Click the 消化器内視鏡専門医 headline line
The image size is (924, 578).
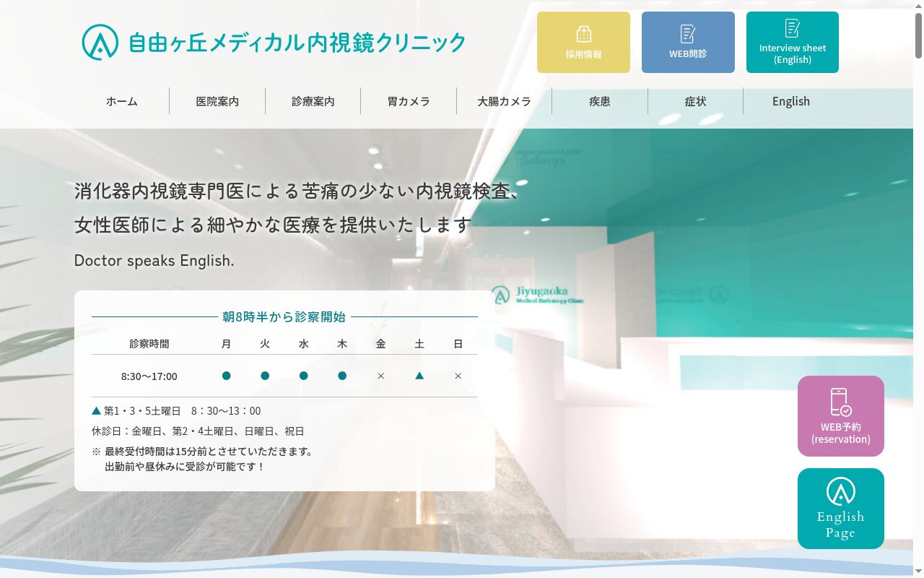pyautogui.click(x=297, y=191)
